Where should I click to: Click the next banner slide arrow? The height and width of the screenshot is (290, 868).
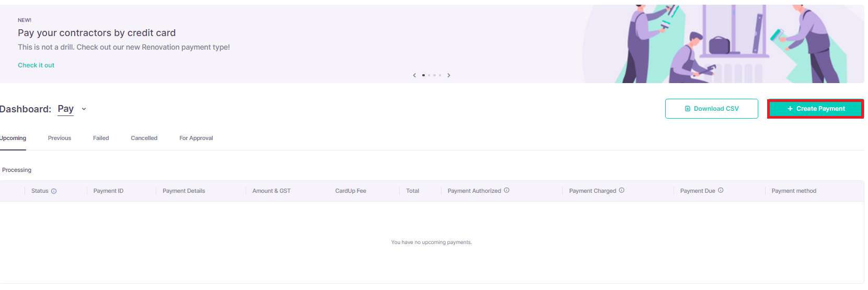(x=448, y=75)
